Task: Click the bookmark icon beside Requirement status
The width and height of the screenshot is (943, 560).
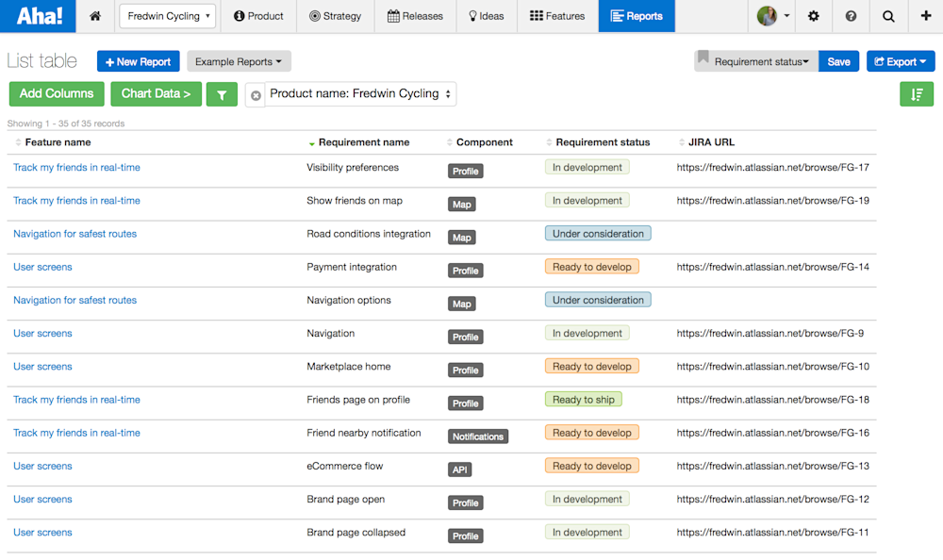Action: pos(703,60)
